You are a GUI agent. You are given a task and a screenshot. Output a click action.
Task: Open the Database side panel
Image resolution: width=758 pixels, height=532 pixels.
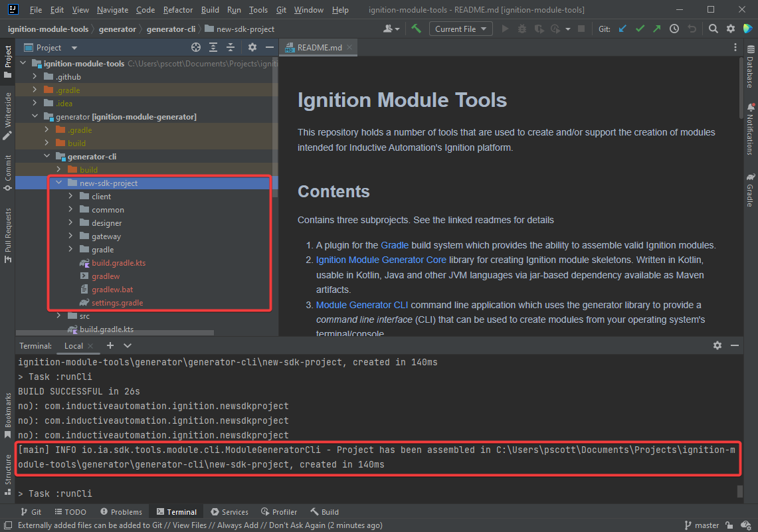[x=750, y=66]
